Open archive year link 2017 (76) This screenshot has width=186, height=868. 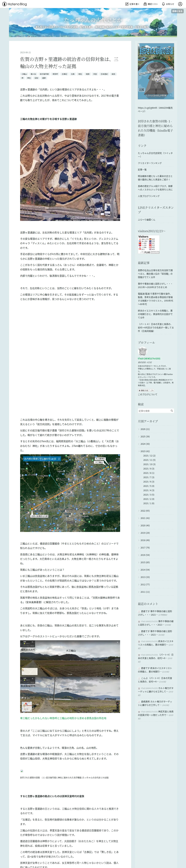(x=145, y=548)
